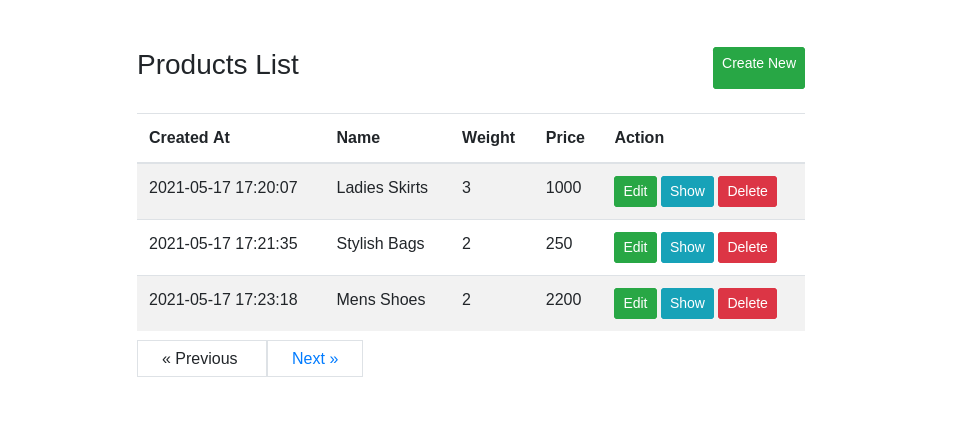This screenshot has width=956, height=436.
Task: Edit the Stylish Bags product
Action: (x=635, y=248)
